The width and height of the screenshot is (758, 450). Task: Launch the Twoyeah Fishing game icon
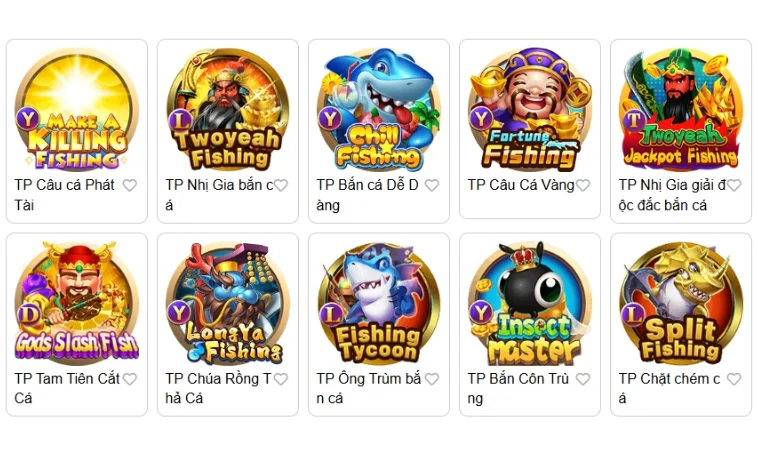pyautogui.click(x=228, y=109)
